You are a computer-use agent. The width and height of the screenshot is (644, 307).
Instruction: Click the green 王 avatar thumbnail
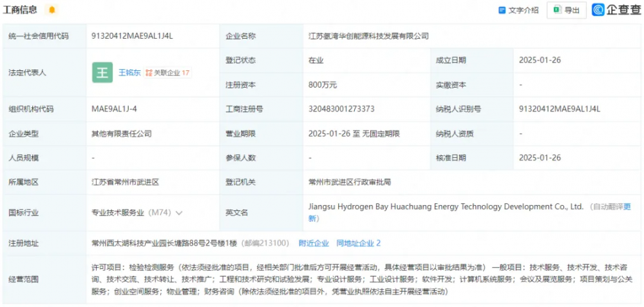[x=102, y=72]
